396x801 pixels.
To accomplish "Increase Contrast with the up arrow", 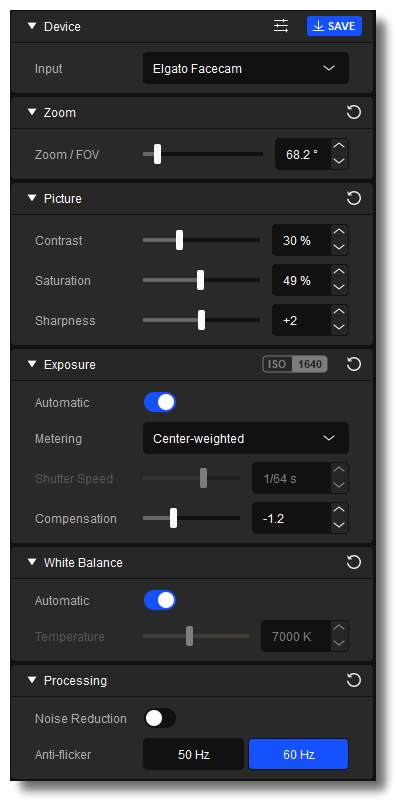I will point(339,233).
